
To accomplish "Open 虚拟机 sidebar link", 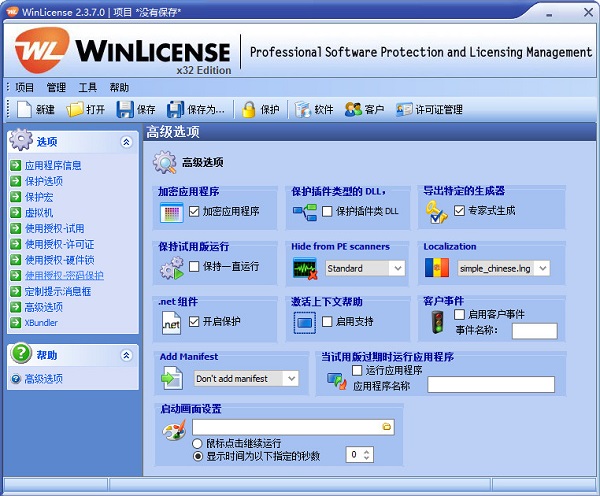I will 39,212.
